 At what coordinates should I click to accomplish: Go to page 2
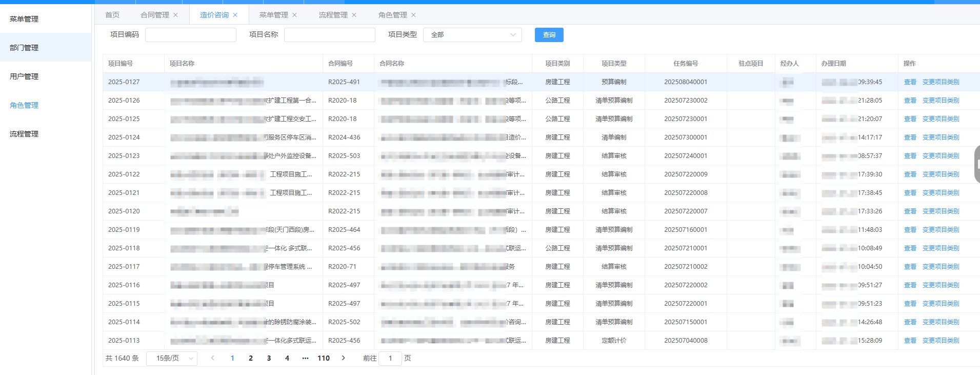[x=251, y=358]
